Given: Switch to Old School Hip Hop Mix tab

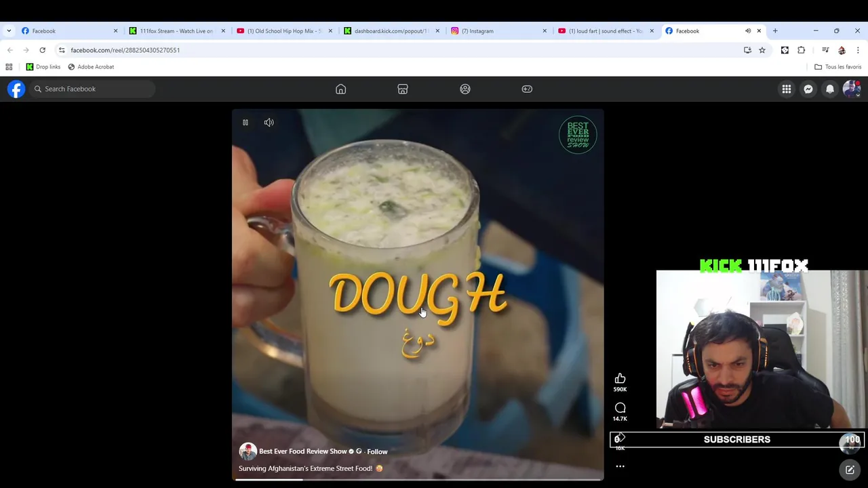Looking at the screenshot, I should pos(283,30).
